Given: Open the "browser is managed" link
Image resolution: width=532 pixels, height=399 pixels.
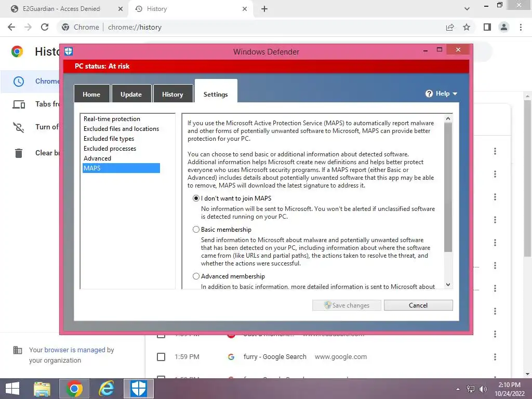Looking at the screenshot, I should click(75, 350).
